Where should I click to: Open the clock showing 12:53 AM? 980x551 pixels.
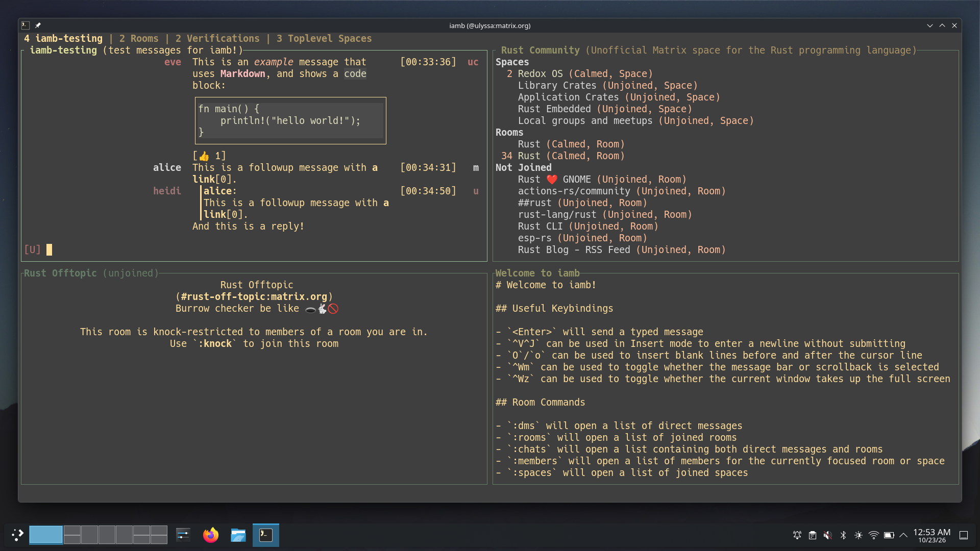click(x=932, y=535)
